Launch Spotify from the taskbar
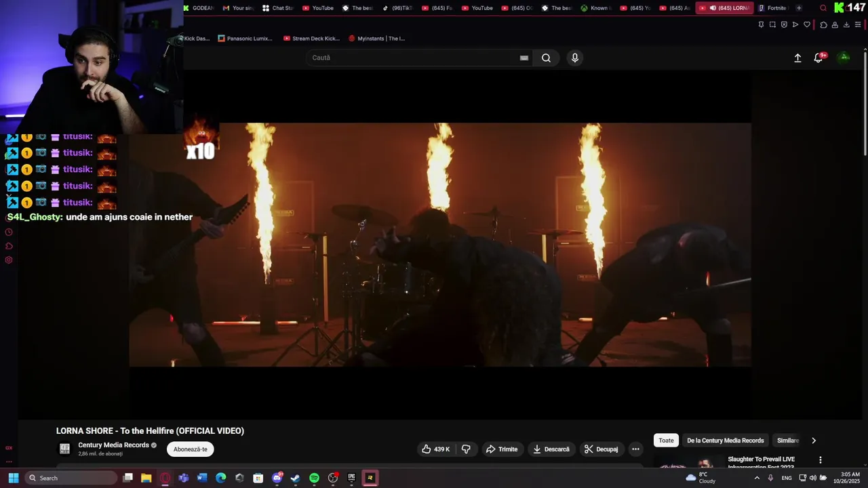 pos(314,478)
